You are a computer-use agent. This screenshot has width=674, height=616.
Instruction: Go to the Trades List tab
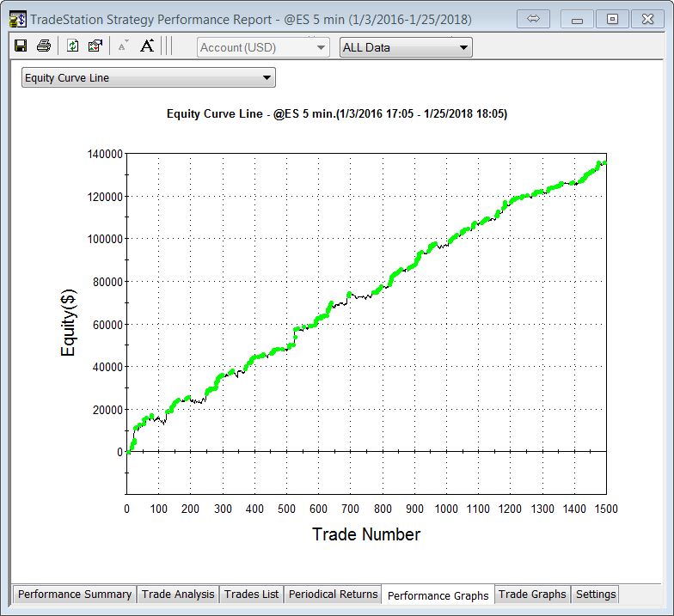pos(251,594)
